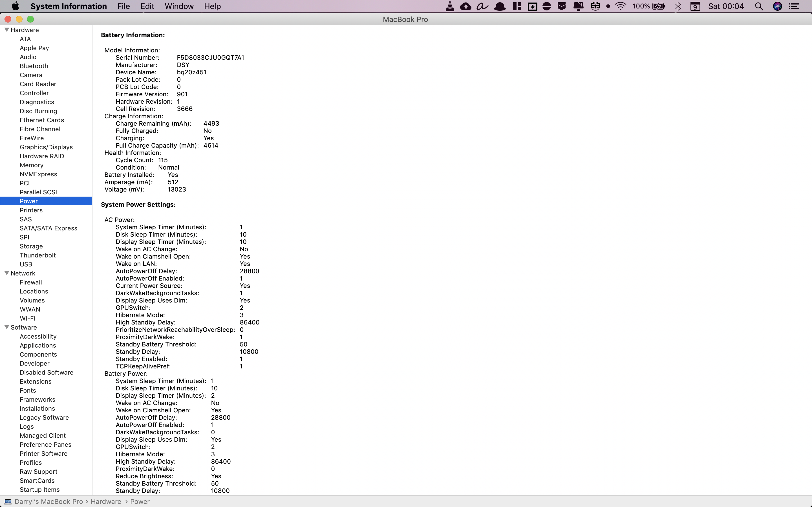Click the Wi-Fi status icon
Screen dimensions: 812x507
click(x=620, y=6)
